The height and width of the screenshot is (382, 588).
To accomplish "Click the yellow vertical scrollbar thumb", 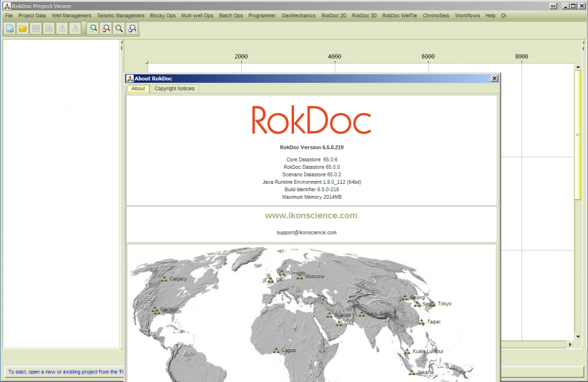I will point(578,135).
